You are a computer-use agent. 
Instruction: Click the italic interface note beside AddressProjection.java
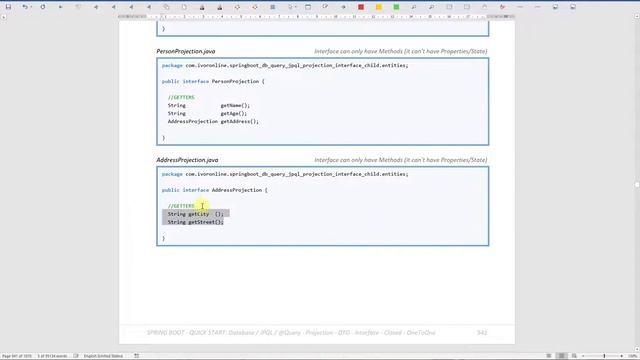coord(400,160)
